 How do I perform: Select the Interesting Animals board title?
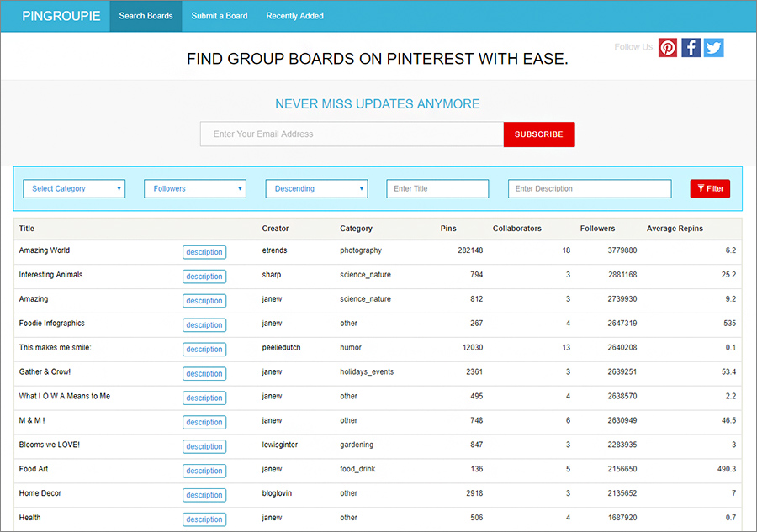pos(50,275)
